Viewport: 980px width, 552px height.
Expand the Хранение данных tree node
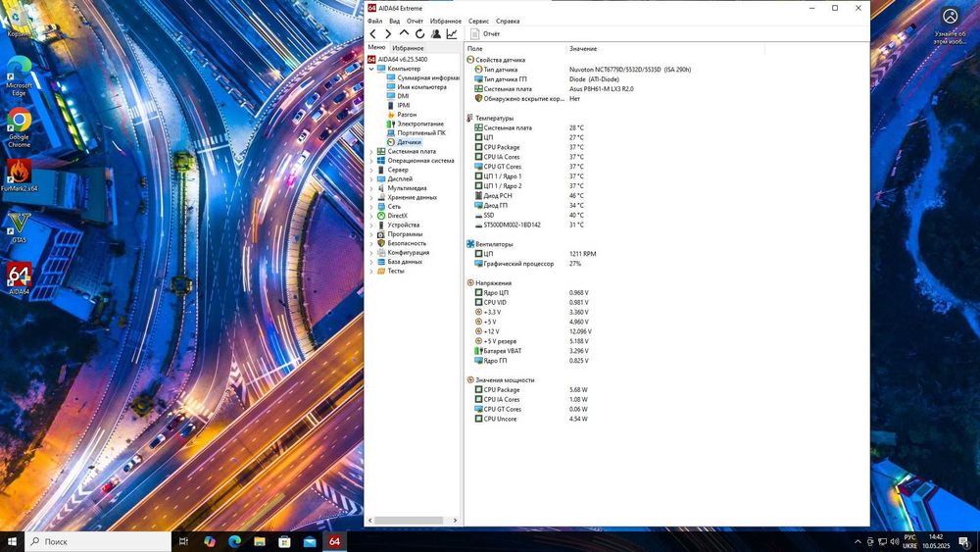(x=371, y=197)
